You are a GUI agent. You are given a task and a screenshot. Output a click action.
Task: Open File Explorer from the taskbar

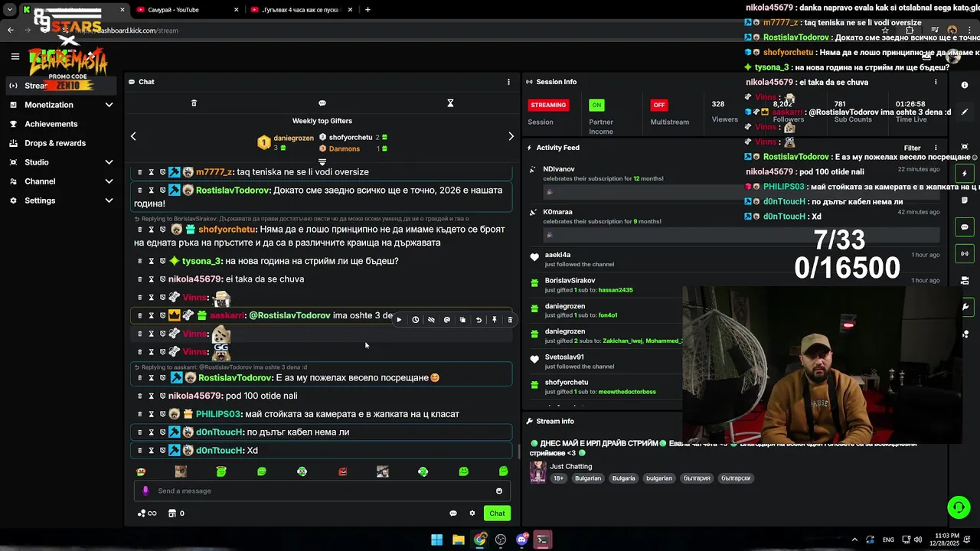click(458, 540)
